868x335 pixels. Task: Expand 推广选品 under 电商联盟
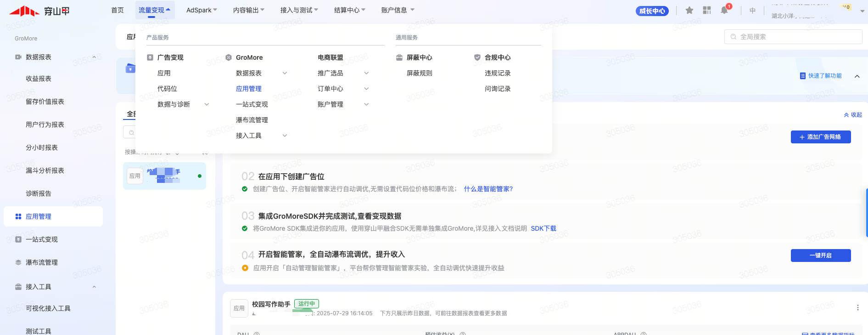click(x=366, y=73)
